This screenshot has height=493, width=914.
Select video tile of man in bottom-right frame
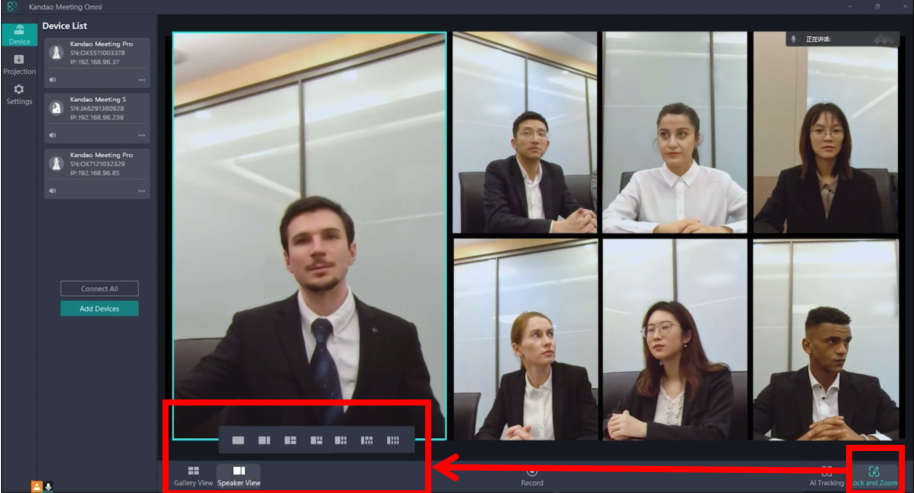click(x=825, y=339)
